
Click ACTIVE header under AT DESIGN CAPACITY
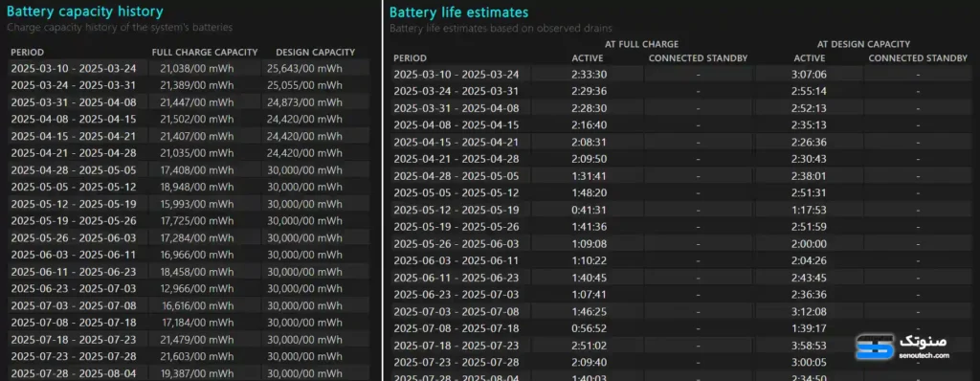[810, 58]
